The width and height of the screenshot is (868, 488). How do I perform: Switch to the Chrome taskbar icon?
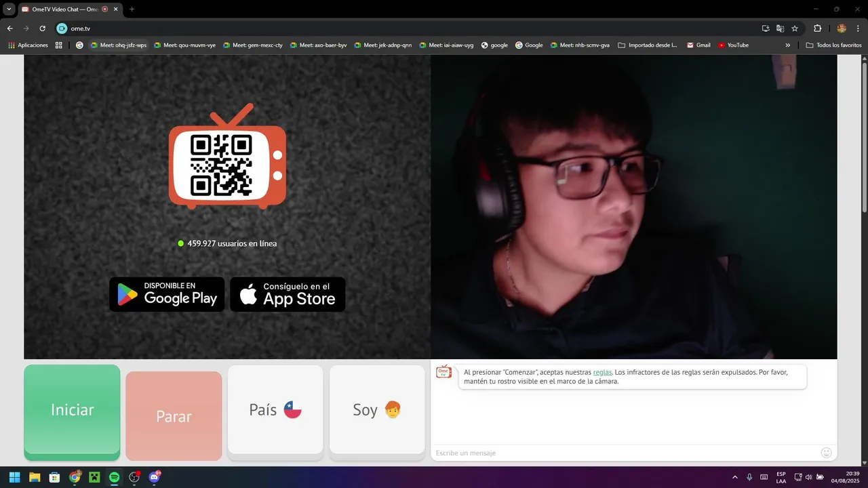pyautogui.click(x=75, y=477)
